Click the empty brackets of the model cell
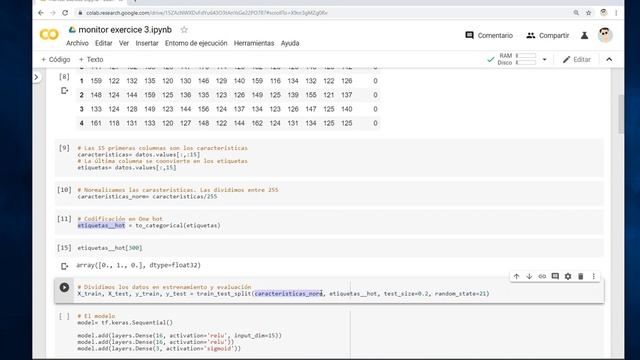 point(64,316)
